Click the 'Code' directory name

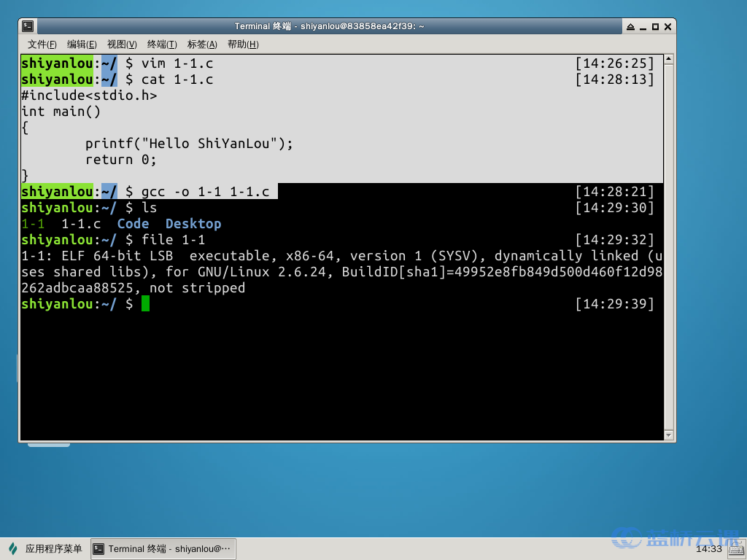[x=133, y=224]
